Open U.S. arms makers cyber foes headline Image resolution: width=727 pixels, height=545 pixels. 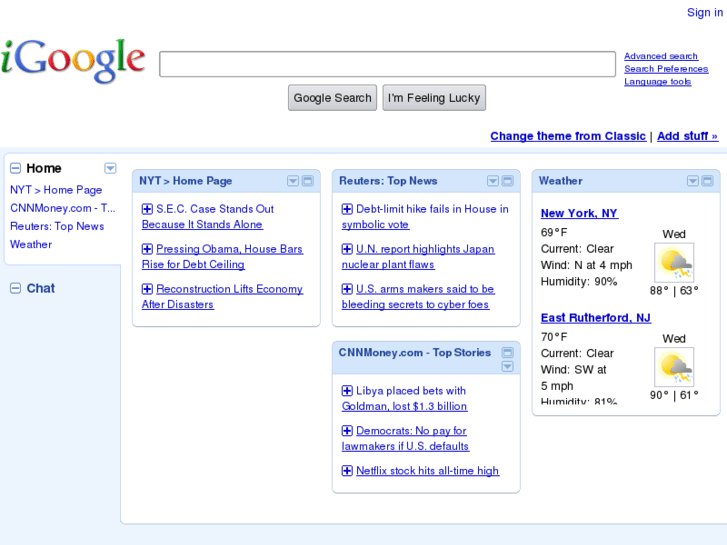[418, 296]
